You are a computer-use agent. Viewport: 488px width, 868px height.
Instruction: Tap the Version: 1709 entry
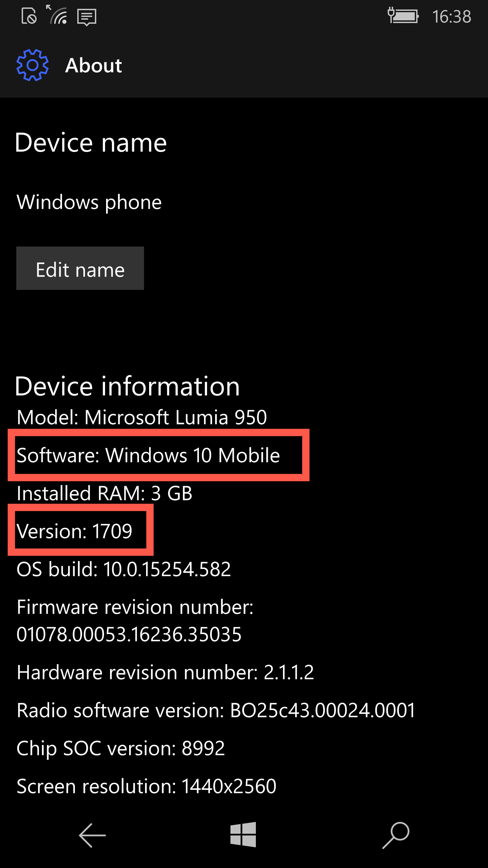pos(75,531)
